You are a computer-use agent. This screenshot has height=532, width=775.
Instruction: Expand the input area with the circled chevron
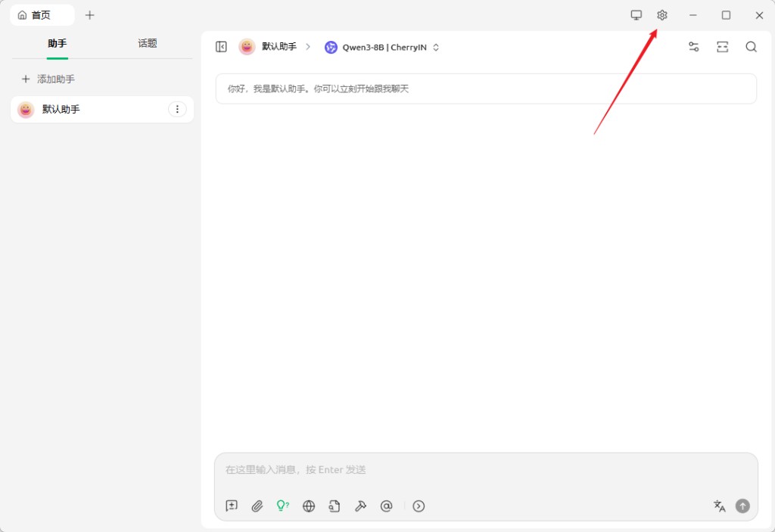(419, 506)
